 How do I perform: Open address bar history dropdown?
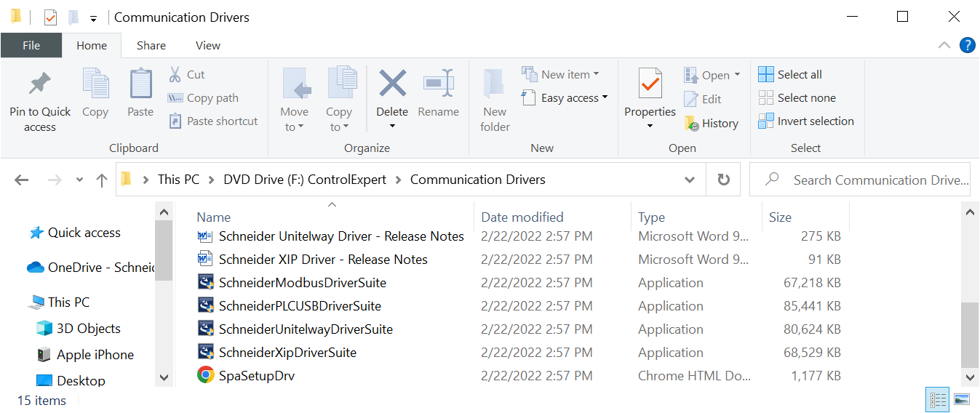click(x=689, y=180)
